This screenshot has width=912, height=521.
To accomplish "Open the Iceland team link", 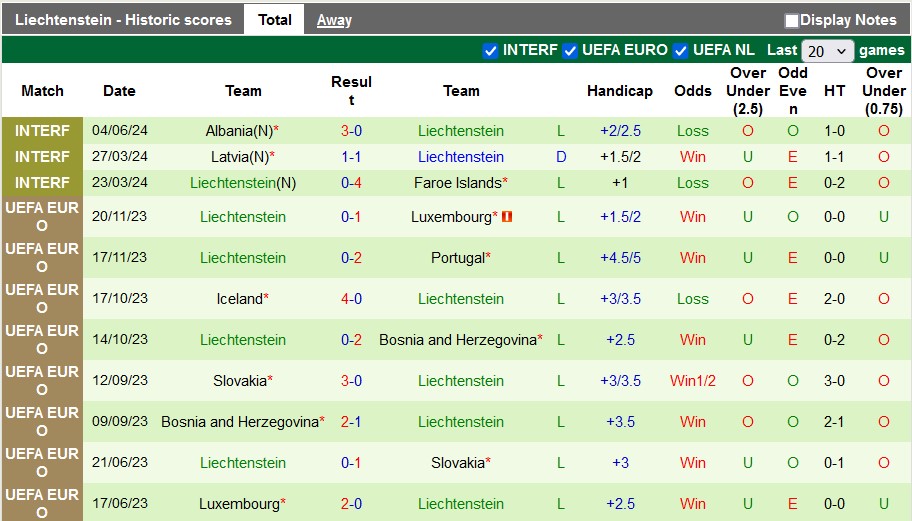I will point(240,299).
